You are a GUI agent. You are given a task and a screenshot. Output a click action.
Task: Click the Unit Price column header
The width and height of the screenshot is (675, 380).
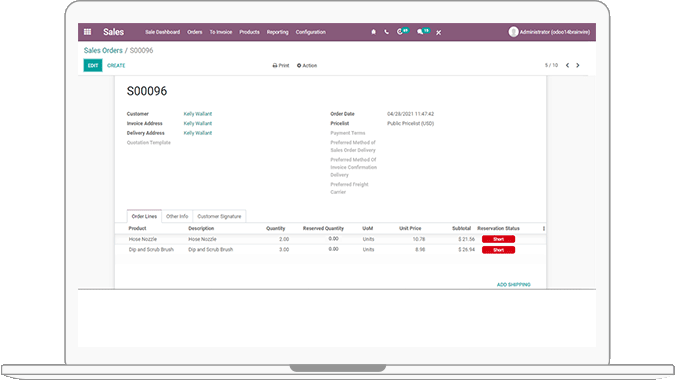coord(410,229)
